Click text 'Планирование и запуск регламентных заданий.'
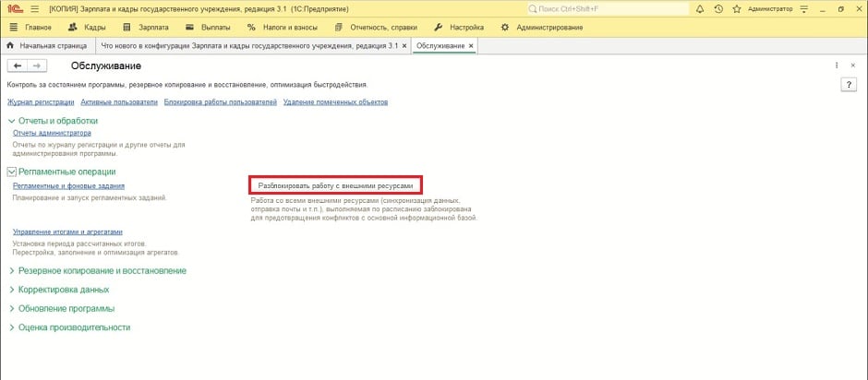 (90, 197)
